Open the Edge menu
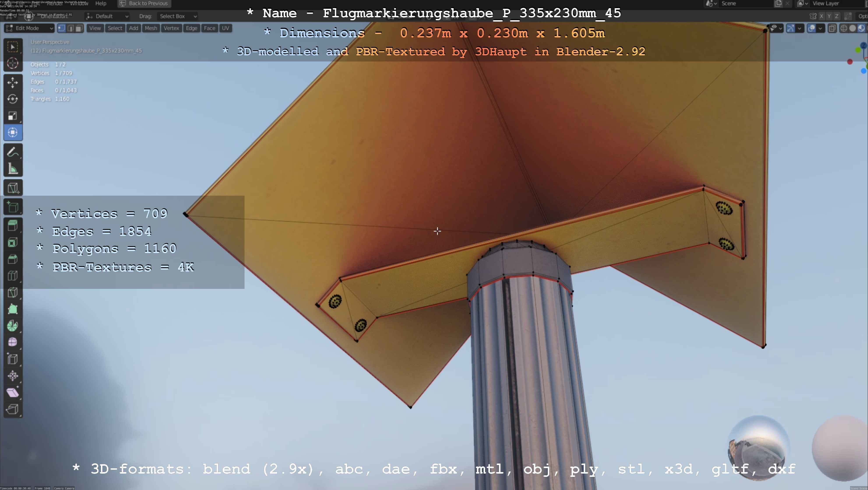The height and width of the screenshot is (490, 868). click(192, 28)
